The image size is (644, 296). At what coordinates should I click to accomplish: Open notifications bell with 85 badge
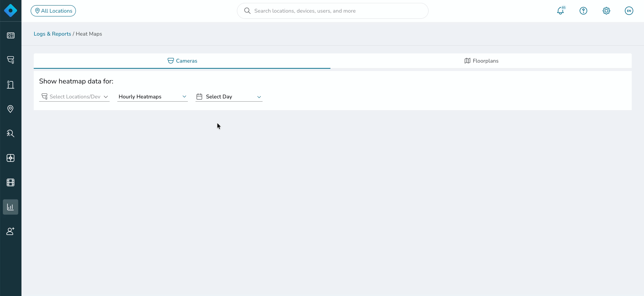point(561,11)
